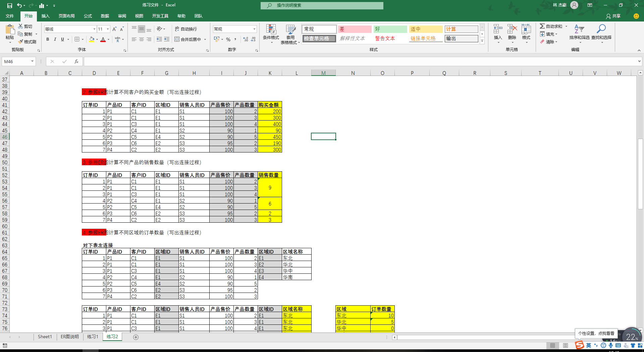
Task: Apply the 差 cell style
Action: pos(355,29)
